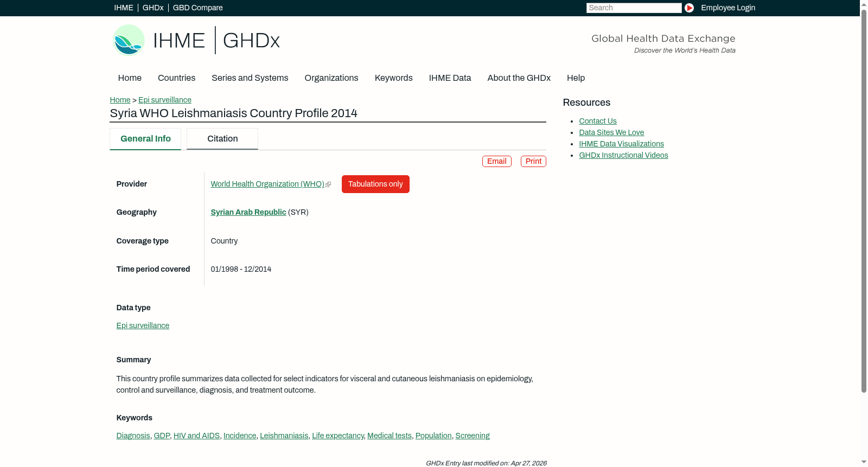Open GBD Compare in the top bar
The width and height of the screenshot is (868, 467).
point(198,8)
